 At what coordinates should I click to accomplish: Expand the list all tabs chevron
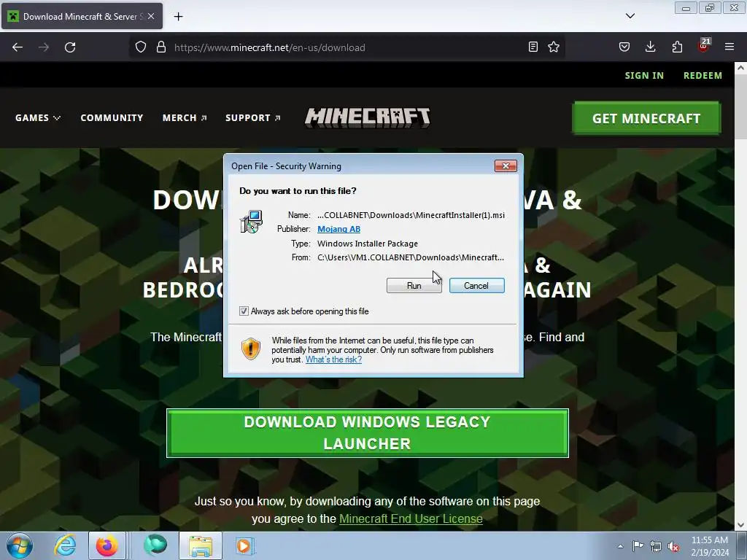click(630, 16)
